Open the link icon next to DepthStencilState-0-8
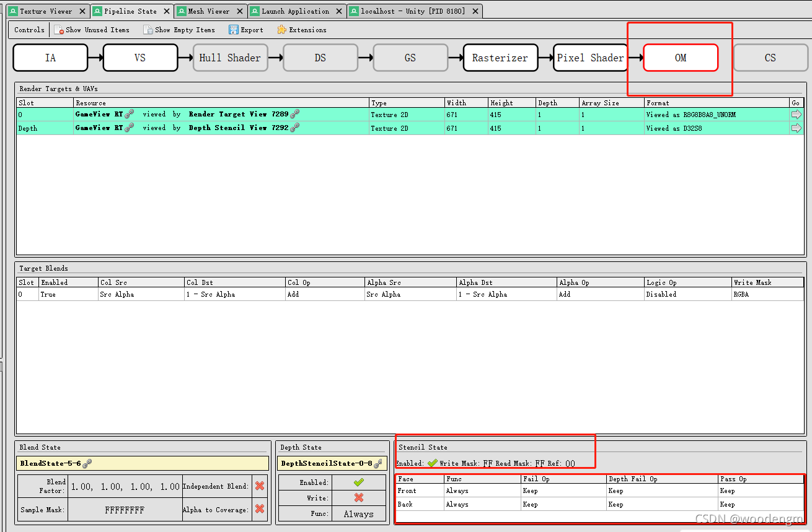812x532 pixels. 378,463
